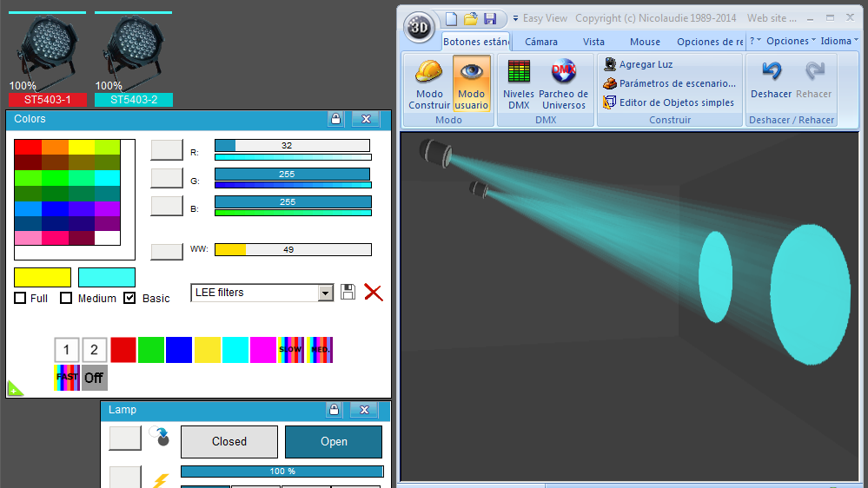Select preset number 2
The width and height of the screenshot is (868, 488).
click(x=94, y=350)
